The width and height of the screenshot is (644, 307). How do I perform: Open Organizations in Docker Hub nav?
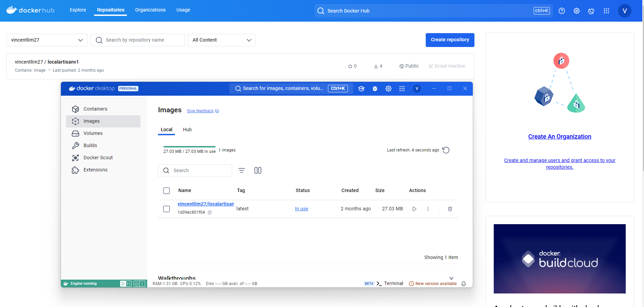click(150, 10)
